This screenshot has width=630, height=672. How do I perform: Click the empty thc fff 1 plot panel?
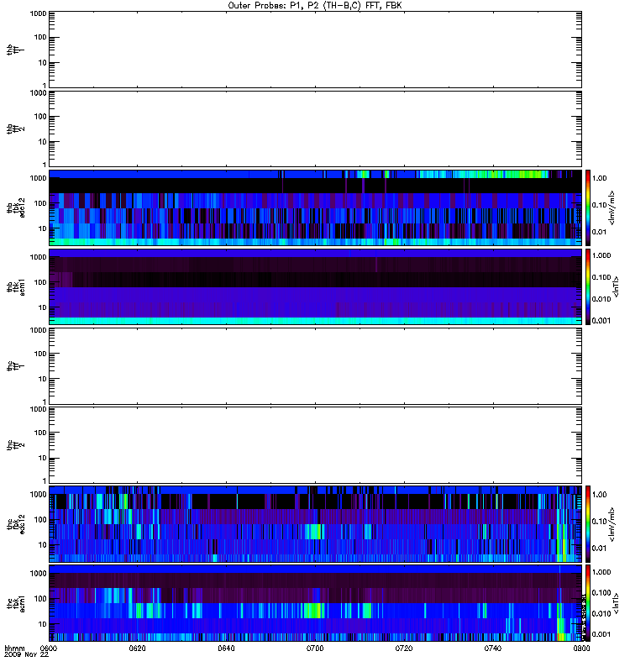click(315, 366)
